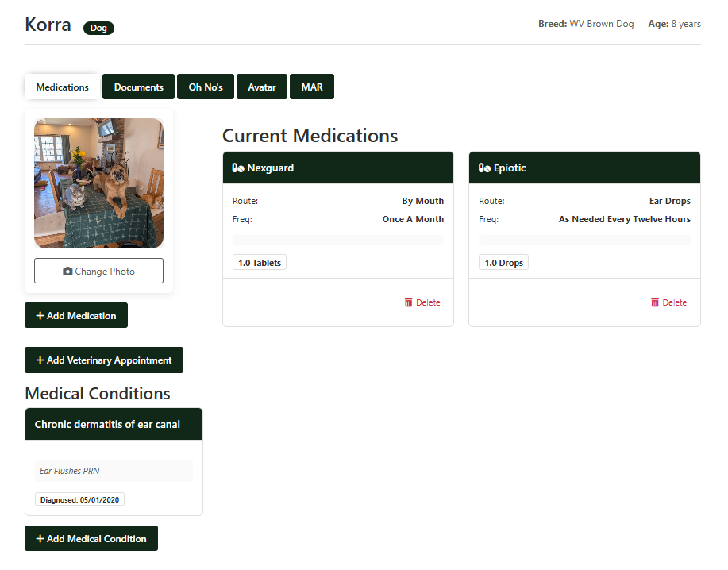
Task: Click the Dog species badge
Action: (x=99, y=28)
